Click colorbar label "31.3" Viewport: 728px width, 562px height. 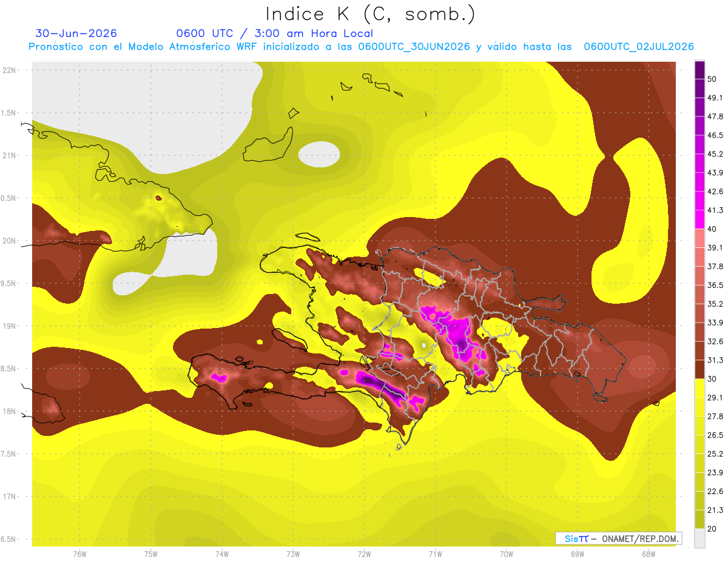[x=715, y=360]
